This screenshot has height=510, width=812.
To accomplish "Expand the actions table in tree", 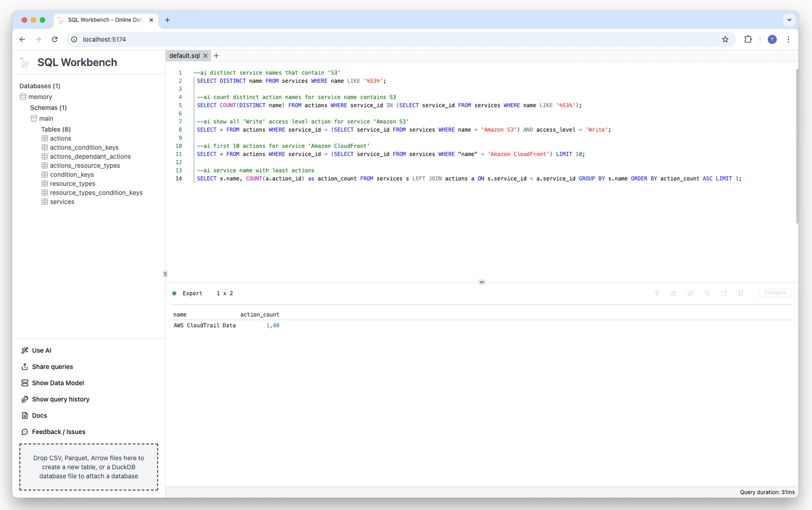I will [60, 139].
